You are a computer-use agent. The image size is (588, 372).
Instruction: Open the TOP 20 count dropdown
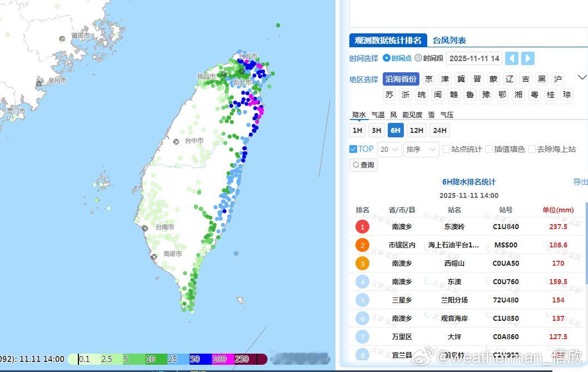pos(389,149)
